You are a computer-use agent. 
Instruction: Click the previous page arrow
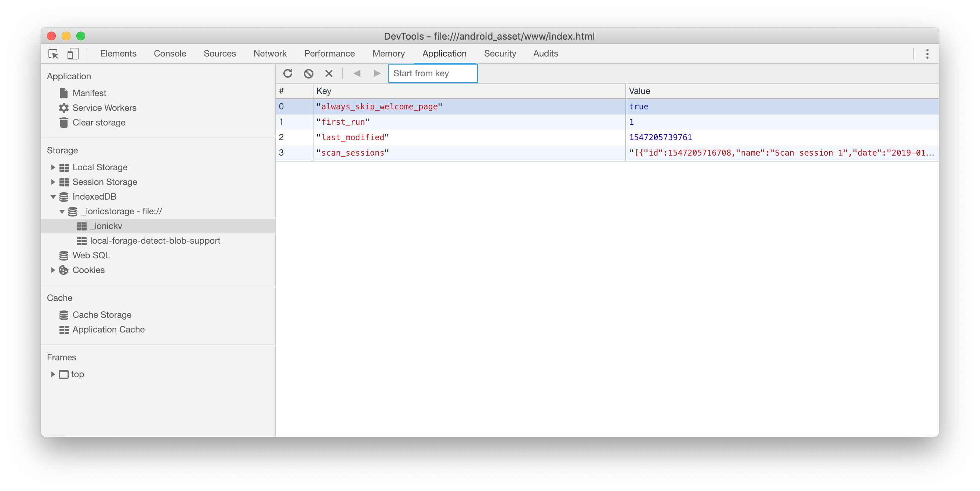[x=357, y=73]
